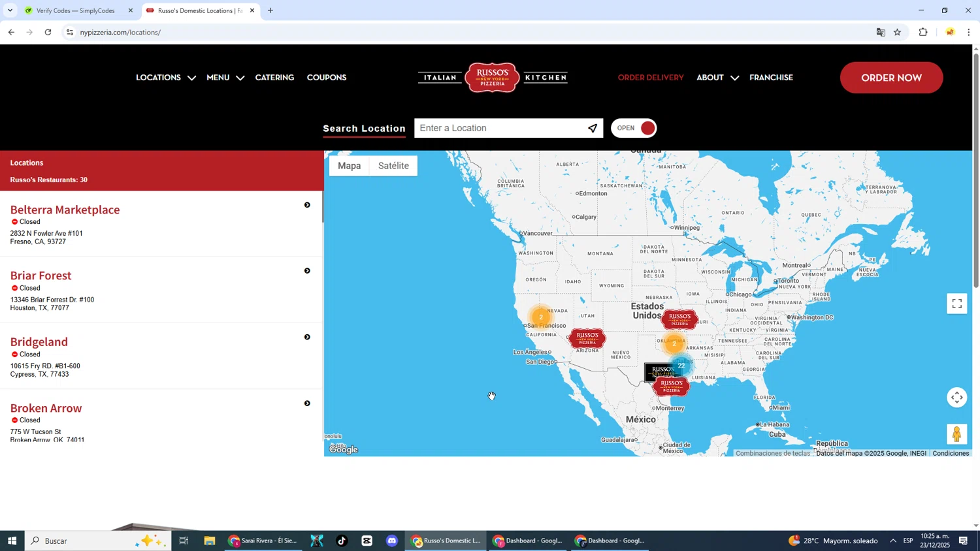Click the Google logo on the map
The image size is (980, 551).
pyautogui.click(x=344, y=449)
